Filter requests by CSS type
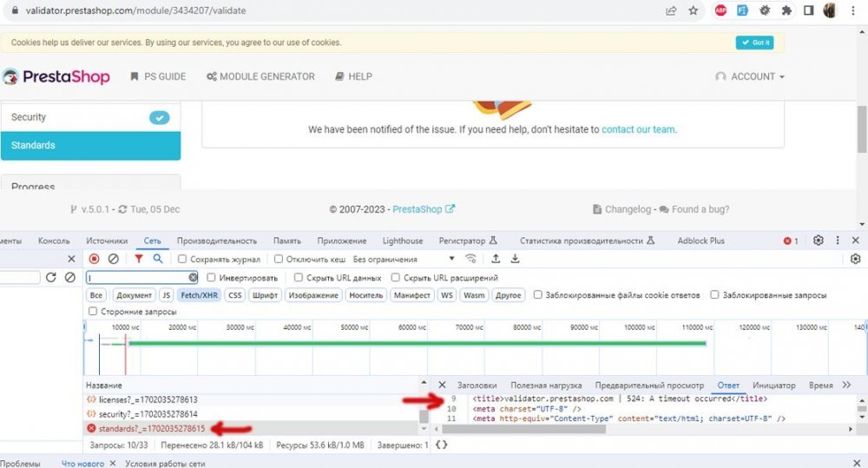 coord(235,295)
